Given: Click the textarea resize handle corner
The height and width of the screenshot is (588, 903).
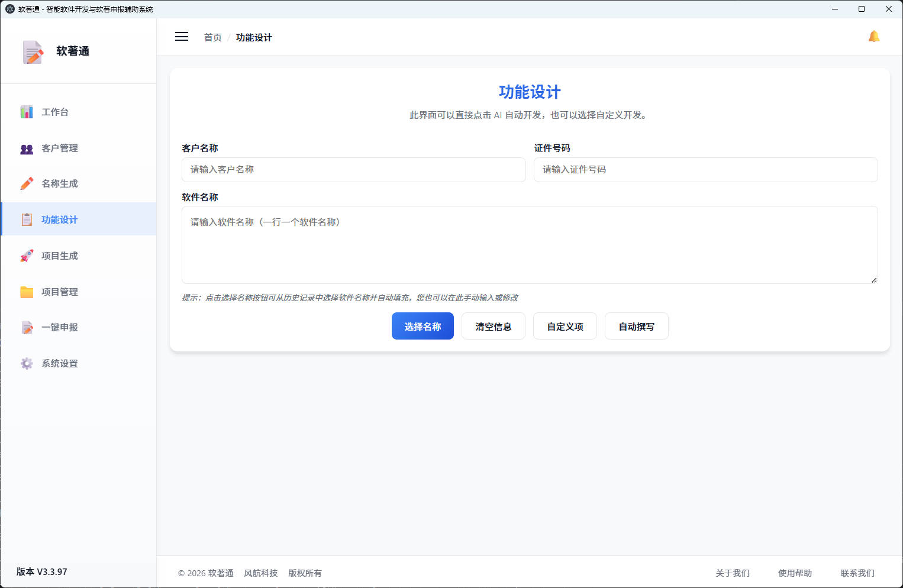Looking at the screenshot, I should click(873, 280).
